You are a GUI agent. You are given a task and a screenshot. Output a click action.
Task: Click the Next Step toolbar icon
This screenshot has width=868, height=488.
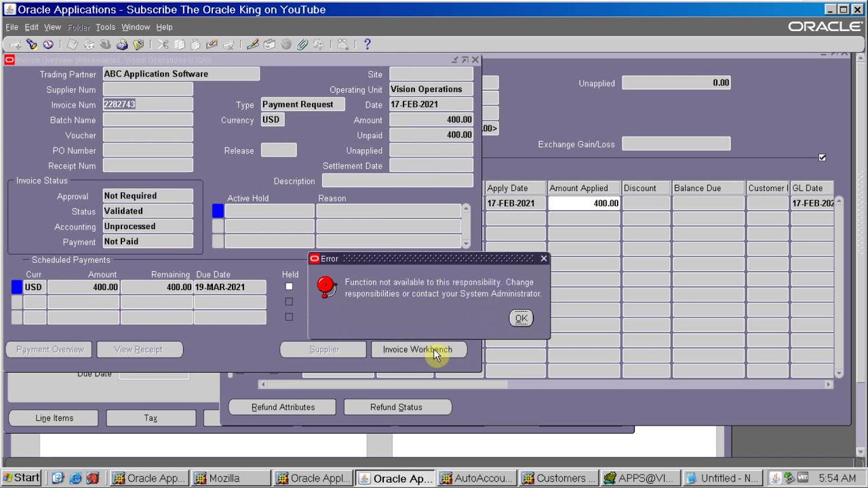(89, 45)
